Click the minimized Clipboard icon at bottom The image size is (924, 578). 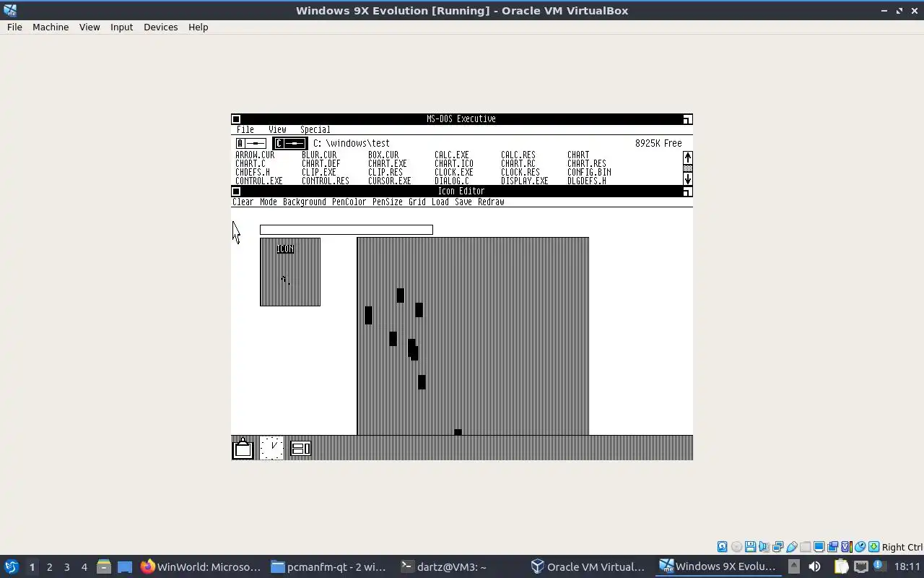(x=243, y=448)
